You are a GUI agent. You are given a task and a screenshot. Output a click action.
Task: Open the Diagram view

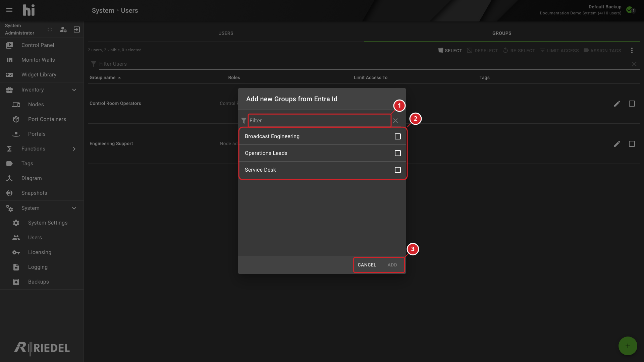coord(42,178)
